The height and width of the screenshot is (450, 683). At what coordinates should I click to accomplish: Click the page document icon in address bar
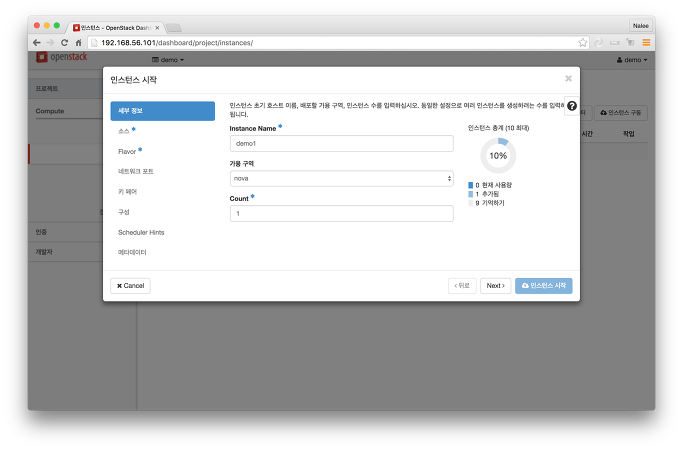[94, 43]
